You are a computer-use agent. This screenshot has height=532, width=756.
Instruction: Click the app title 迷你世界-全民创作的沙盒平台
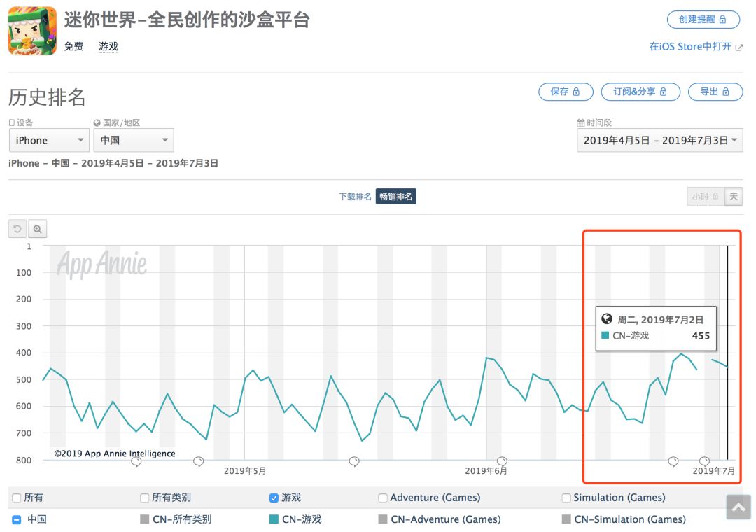click(187, 20)
